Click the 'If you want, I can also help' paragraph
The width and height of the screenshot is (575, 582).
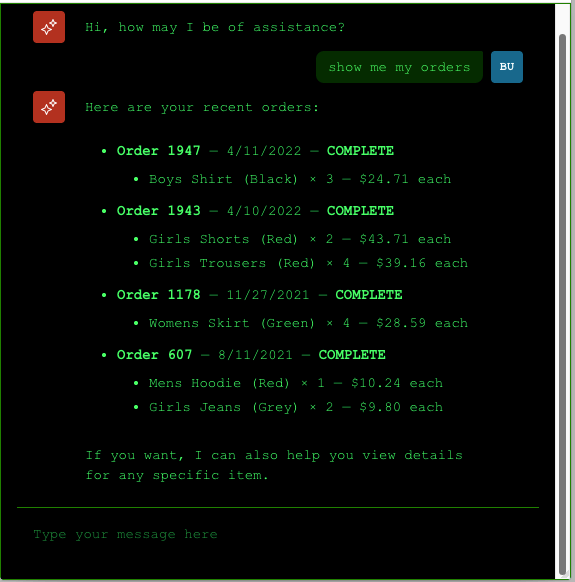[x=274, y=465]
